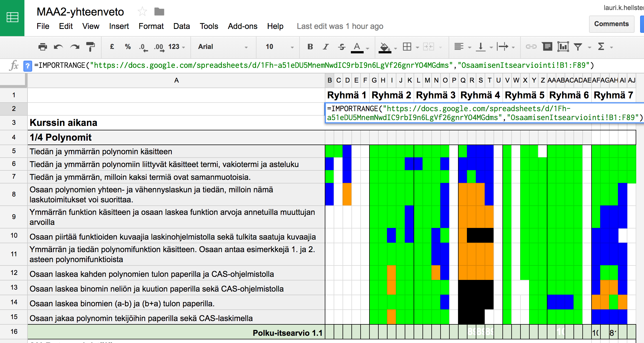Open the fill color paint bucket
644x343 pixels.
click(x=385, y=47)
